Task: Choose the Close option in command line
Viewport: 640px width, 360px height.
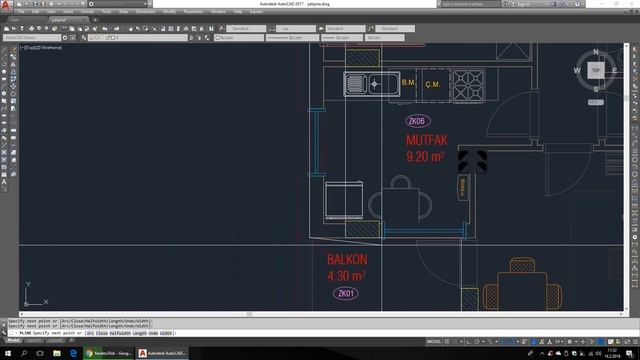Action: (x=102, y=333)
